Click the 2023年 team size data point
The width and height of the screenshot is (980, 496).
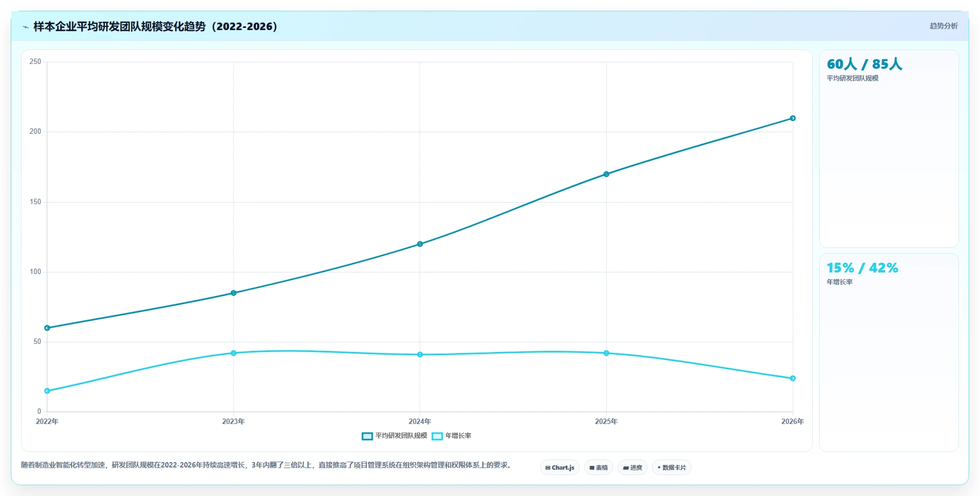pos(233,293)
